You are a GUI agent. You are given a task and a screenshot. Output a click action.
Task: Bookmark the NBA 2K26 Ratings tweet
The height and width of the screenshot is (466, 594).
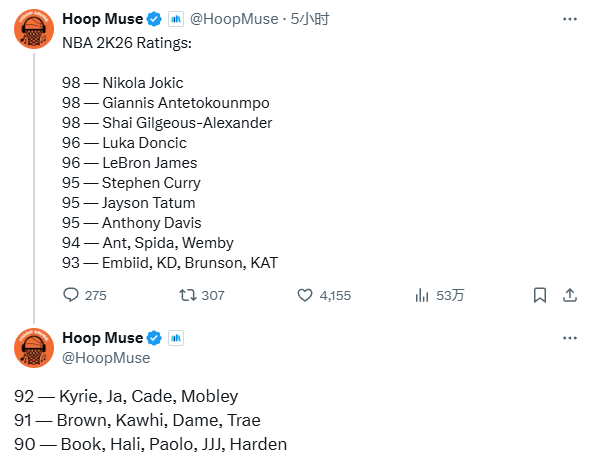(x=540, y=295)
